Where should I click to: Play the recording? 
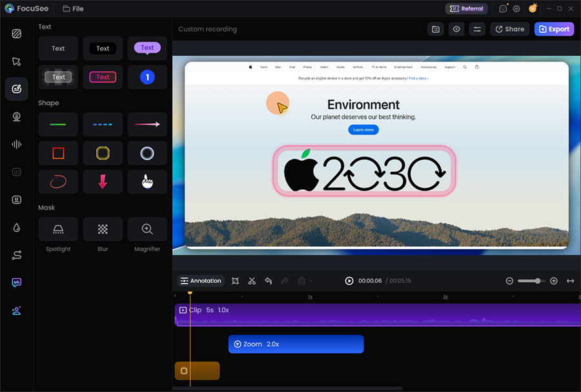[x=349, y=281]
